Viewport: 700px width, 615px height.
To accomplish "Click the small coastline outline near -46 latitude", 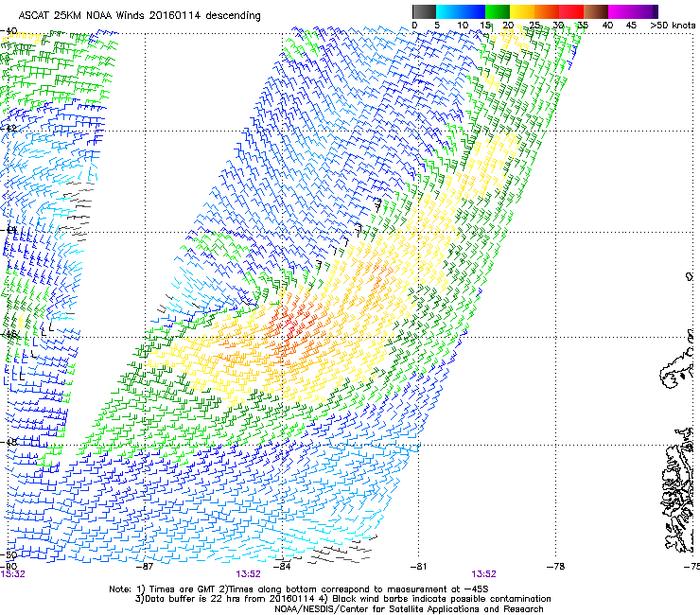I will point(676,367).
